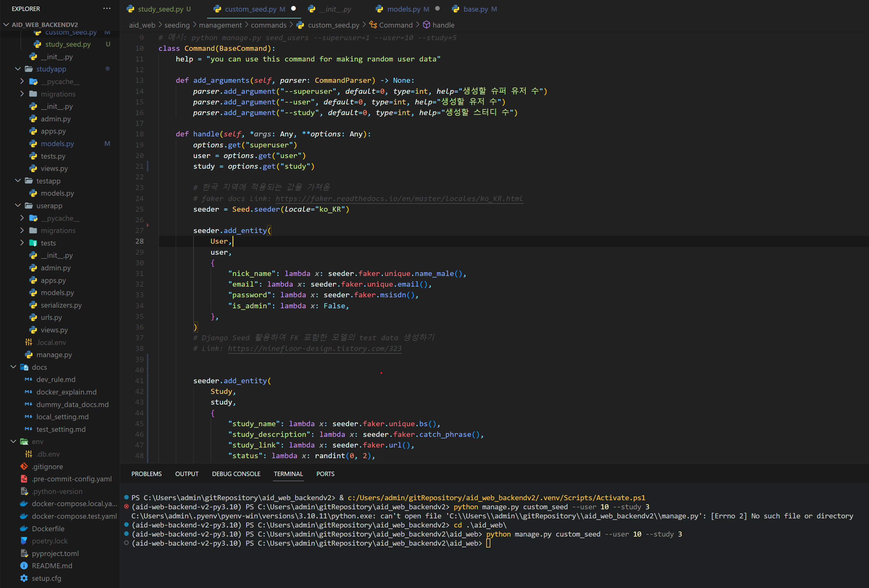Expand __pycache__ folder under studyapp
The height and width of the screenshot is (588, 869).
tap(22, 81)
